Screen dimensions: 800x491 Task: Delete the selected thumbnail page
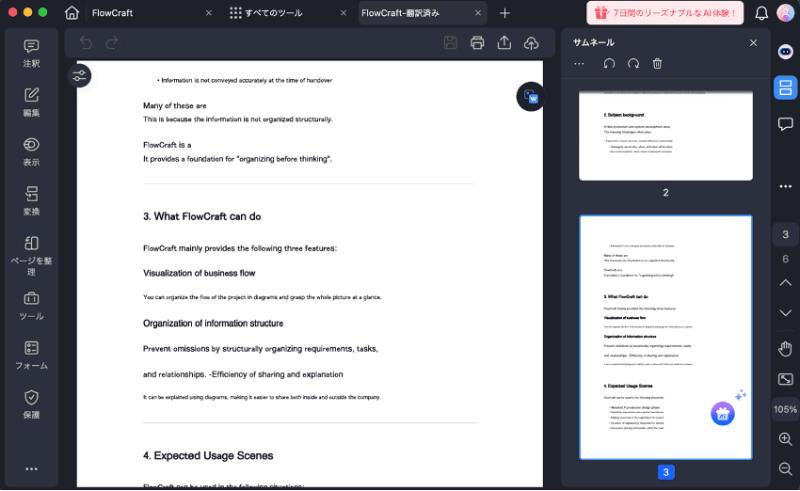coord(657,64)
